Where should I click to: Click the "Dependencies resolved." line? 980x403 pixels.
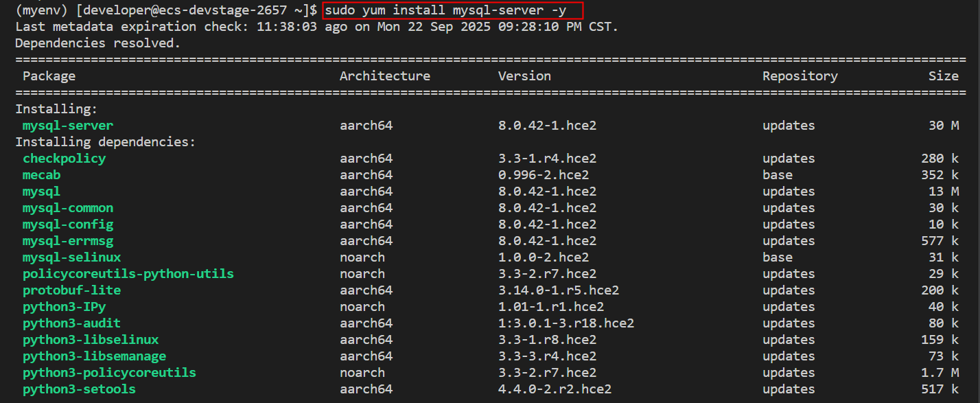tap(97, 43)
